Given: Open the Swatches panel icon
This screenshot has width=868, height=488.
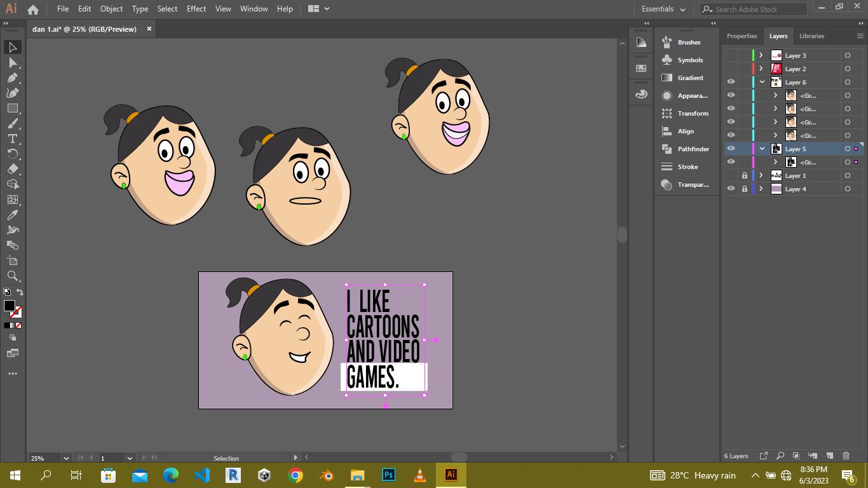Looking at the screenshot, I should click(x=641, y=68).
